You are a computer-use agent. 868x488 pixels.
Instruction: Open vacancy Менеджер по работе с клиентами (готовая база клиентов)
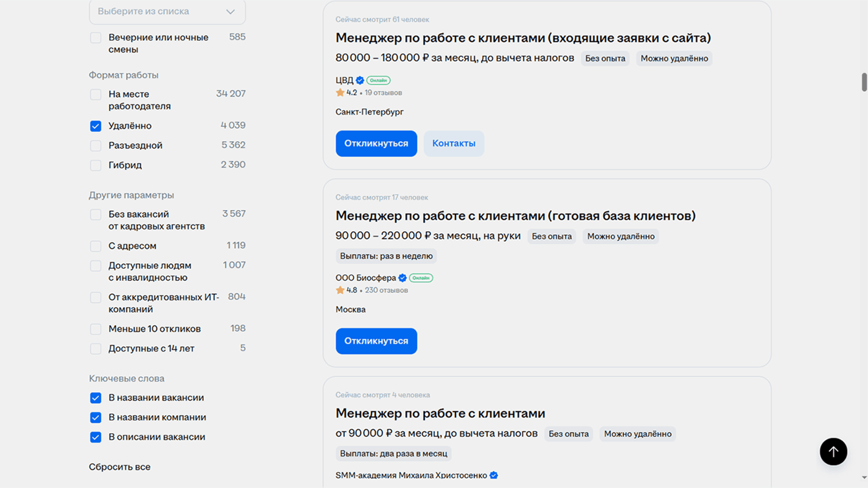click(515, 216)
